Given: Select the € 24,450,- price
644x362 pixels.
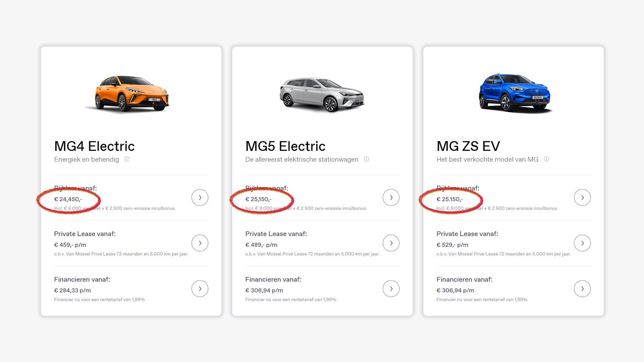Looking at the screenshot, I should tap(68, 199).
